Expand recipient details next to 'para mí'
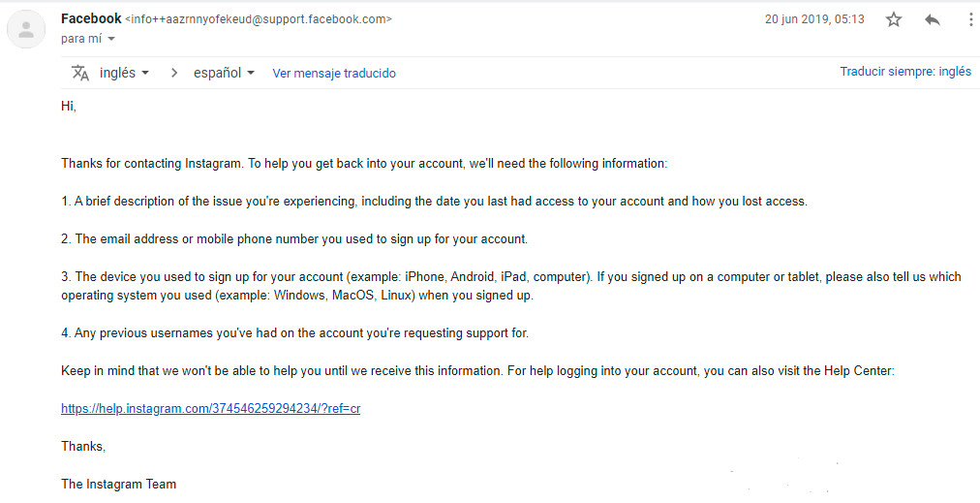The height and width of the screenshot is (503, 980). (111, 39)
